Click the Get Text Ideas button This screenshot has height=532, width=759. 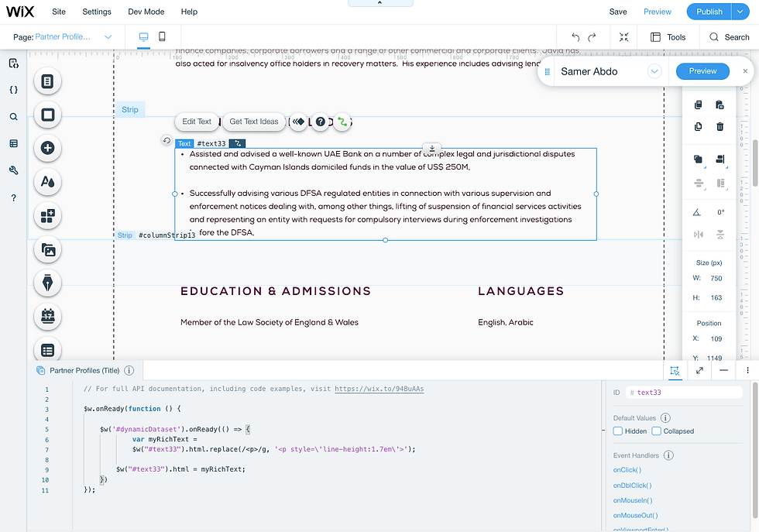(x=253, y=122)
